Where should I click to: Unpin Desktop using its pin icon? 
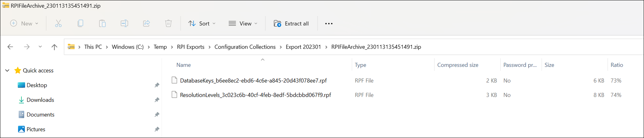tap(157, 85)
